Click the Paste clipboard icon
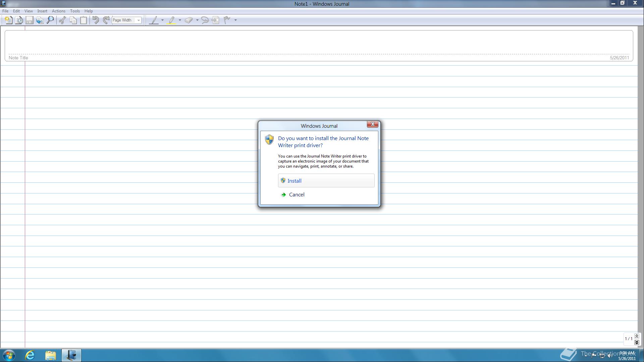Image resolution: width=644 pixels, height=362 pixels. point(83,20)
